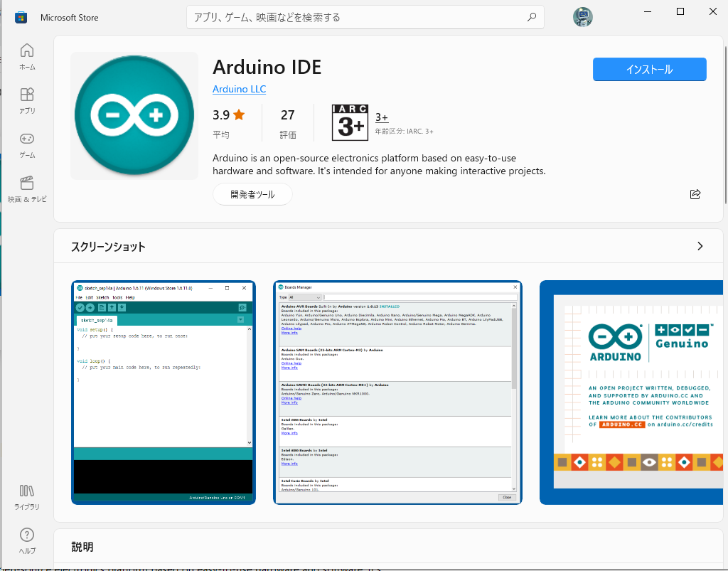The image size is (728, 571).
Task: Click the large Arduino IDE app icon
Action: pos(134,115)
